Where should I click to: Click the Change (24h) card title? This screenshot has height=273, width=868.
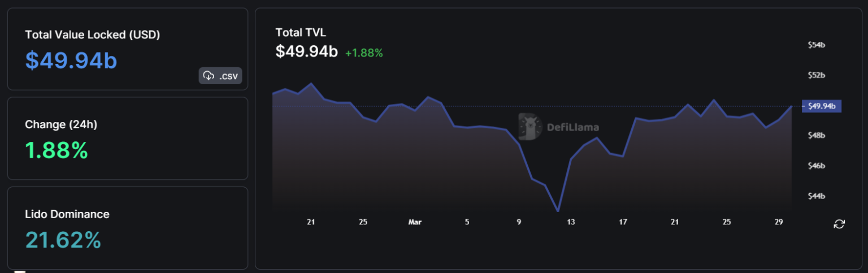(x=61, y=124)
